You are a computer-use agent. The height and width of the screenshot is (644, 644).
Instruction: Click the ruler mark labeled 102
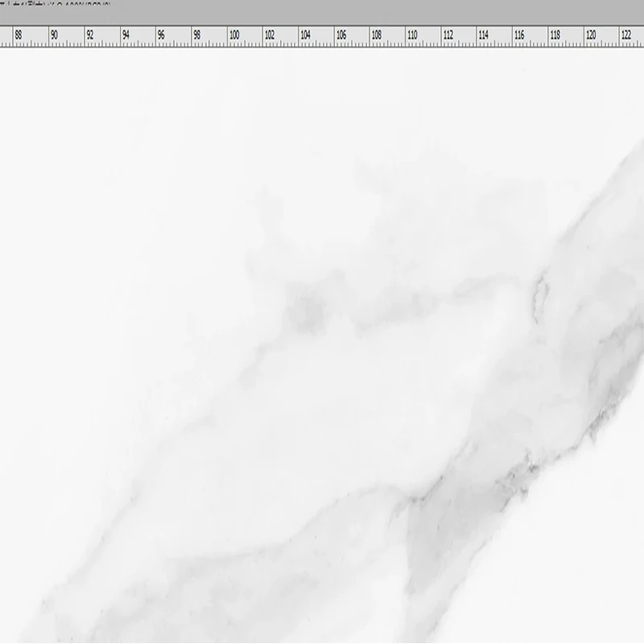coord(270,35)
